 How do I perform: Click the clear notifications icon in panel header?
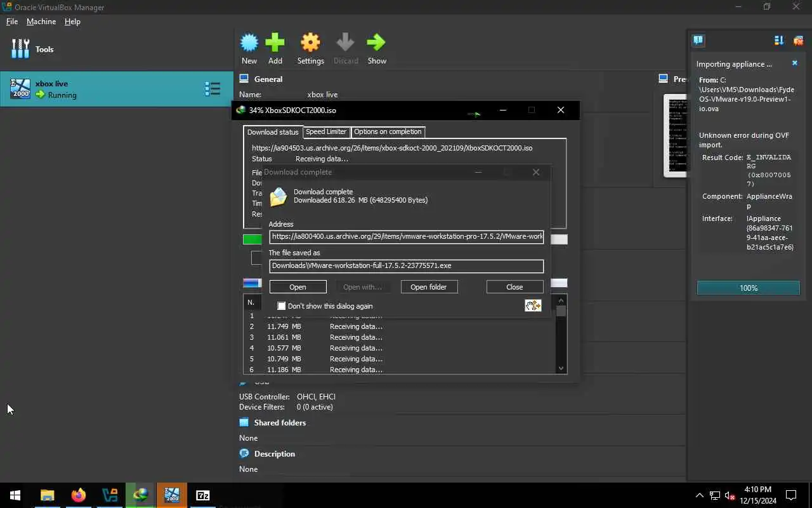798,40
